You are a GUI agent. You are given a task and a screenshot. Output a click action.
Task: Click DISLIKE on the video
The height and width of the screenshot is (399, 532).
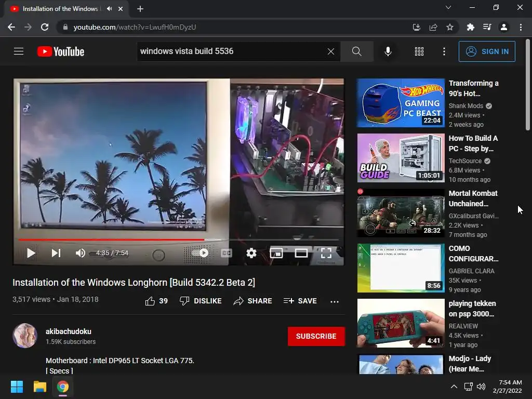[201, 301]
